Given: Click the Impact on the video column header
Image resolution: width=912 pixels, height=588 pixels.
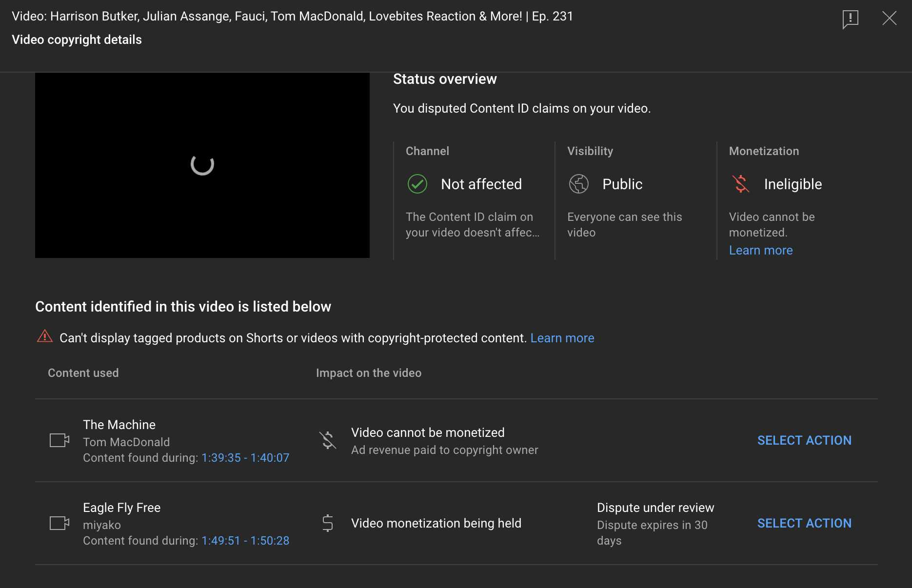Looking at the screenshot, I should (x=369, y=373).
